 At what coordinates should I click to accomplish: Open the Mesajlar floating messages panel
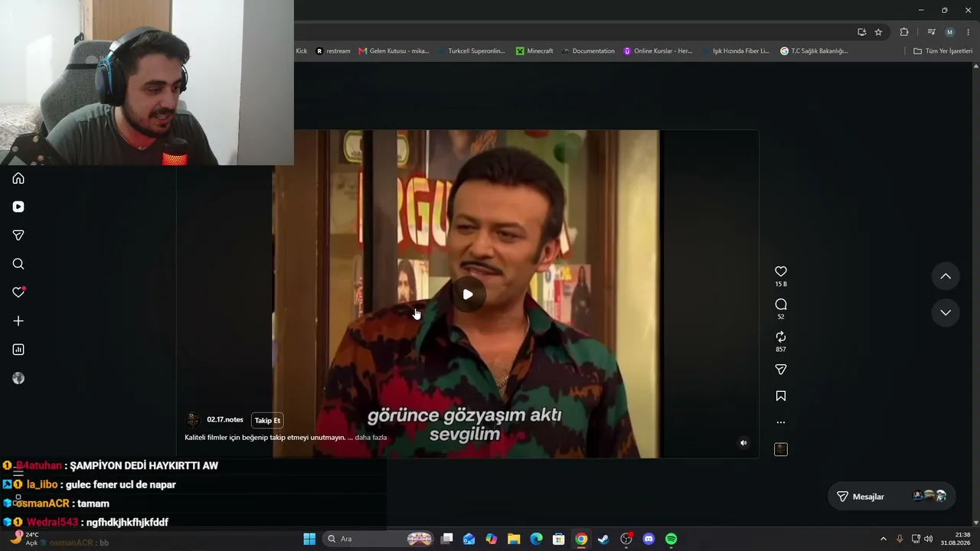click(x=892, y=497)
